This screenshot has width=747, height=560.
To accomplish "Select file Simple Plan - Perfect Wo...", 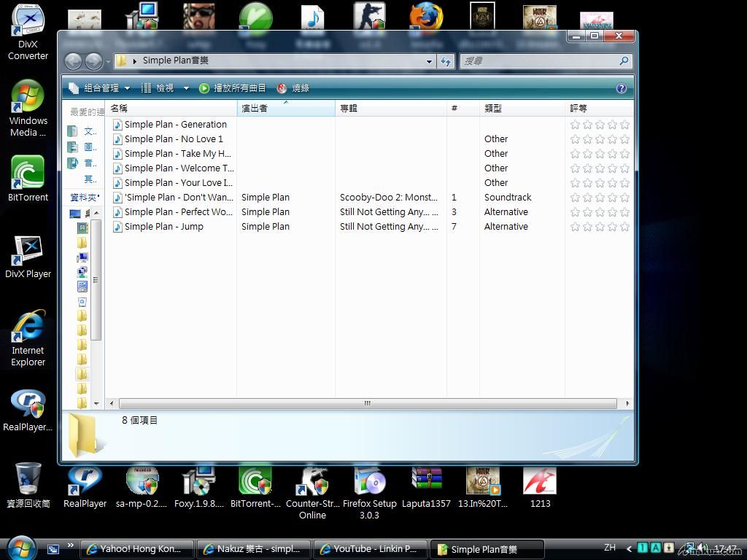I will [x=173, y=212].
